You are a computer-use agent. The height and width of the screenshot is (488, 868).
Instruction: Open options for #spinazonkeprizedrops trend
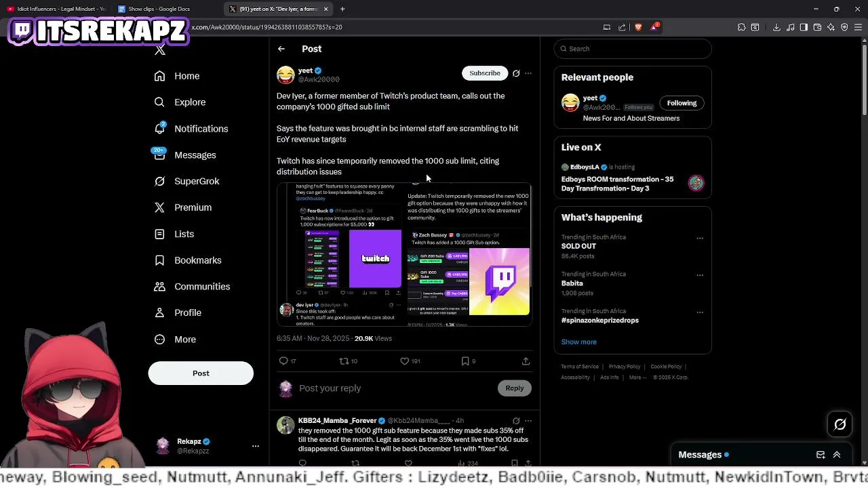tap(700, 312)
